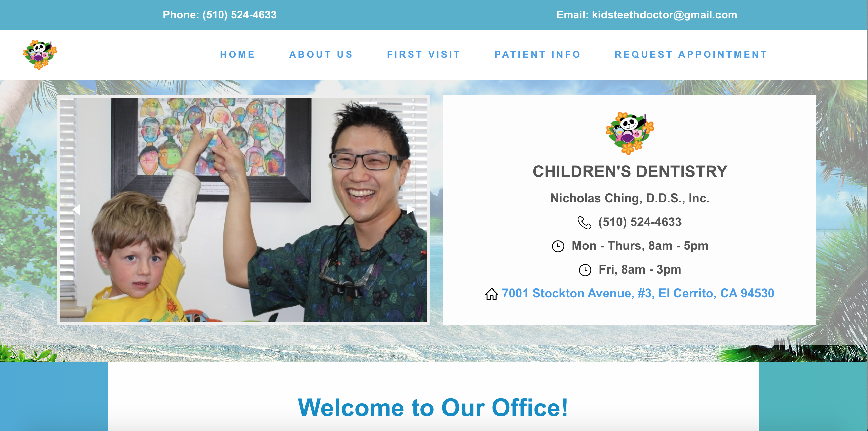
Task: Go to the First Visit page
Action: [x=424, y=54]
